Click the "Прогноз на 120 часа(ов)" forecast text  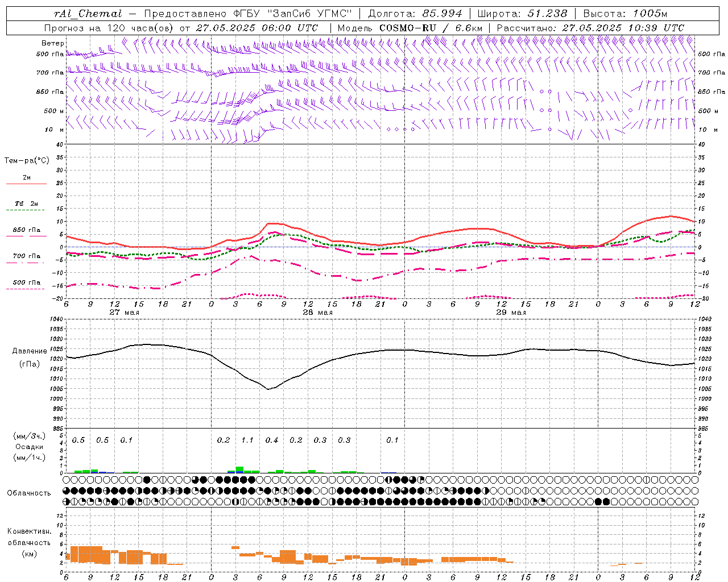click(109, 28)
